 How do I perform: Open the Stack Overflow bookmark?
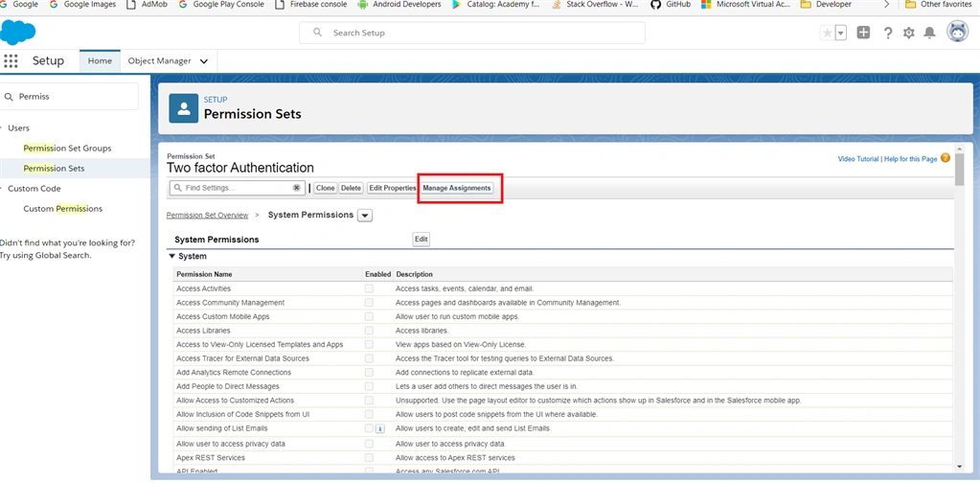pyautogui.click(x=595, y=5)
